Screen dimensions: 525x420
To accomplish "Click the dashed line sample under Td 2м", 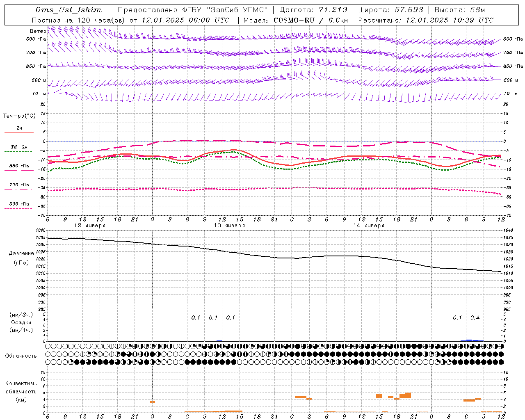I will tap(18, 151).
